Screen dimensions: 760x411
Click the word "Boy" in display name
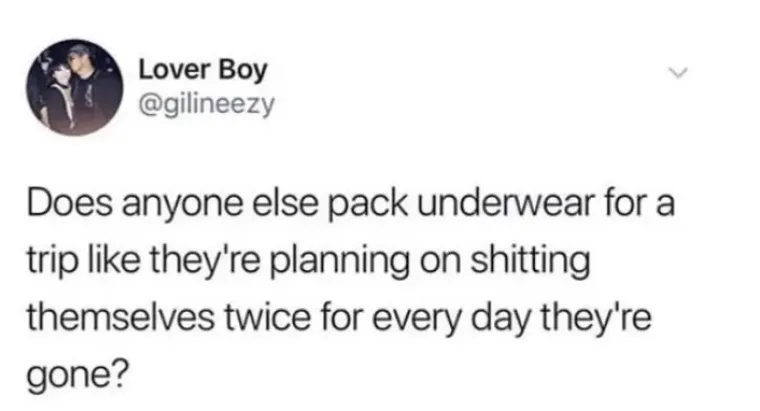(x=242, y=71)
